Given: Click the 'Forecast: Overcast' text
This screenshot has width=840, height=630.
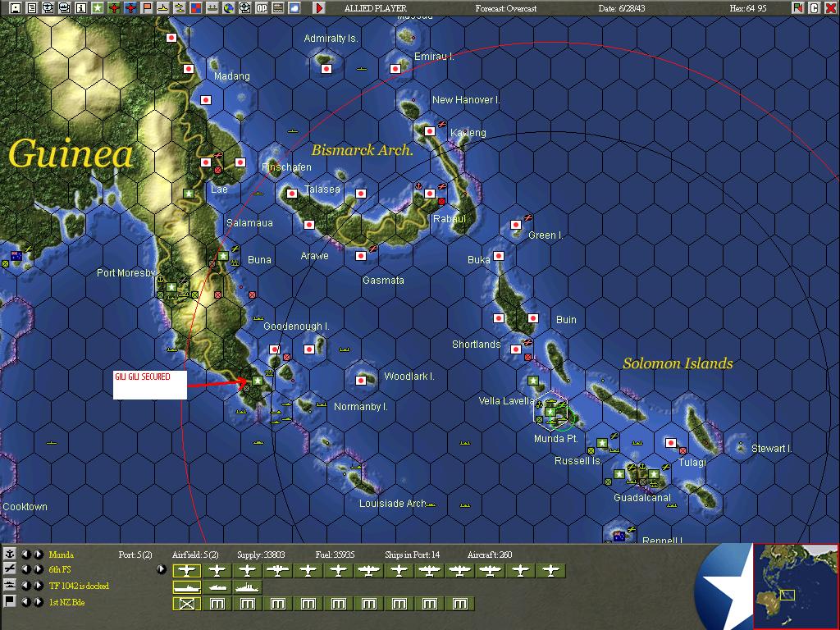Looking at the screenshot, I should [505, 8].
